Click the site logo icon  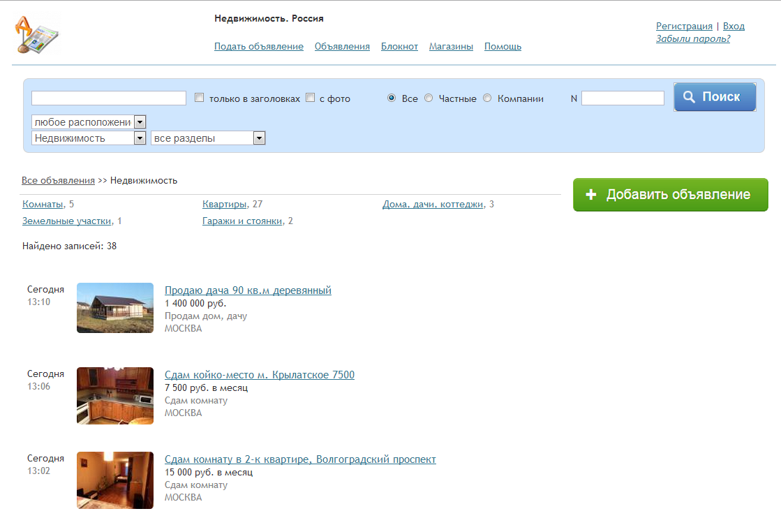(36, 36)
